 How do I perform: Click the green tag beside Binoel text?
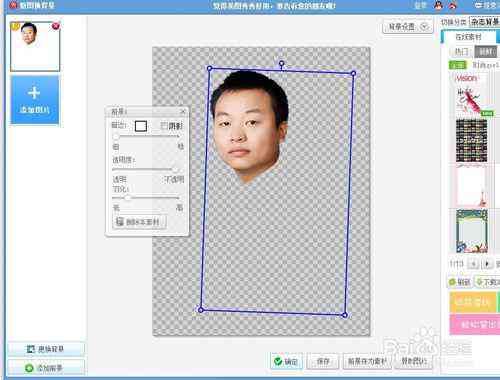click(x=458, y=65)
